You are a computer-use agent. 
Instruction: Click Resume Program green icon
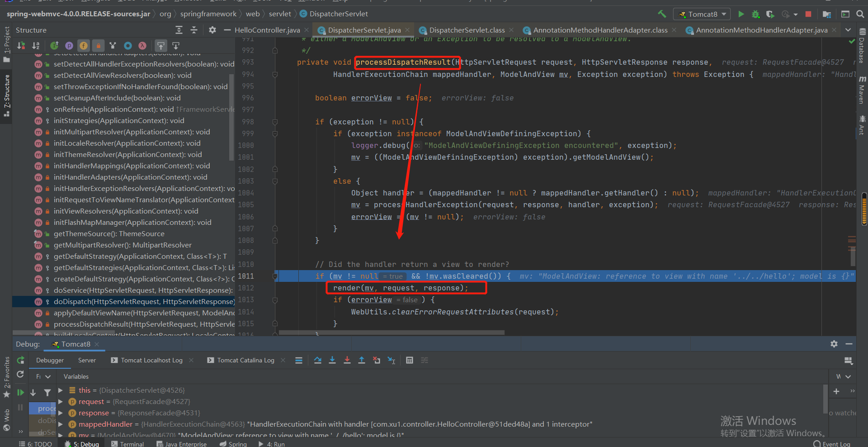tap(20, 392)
